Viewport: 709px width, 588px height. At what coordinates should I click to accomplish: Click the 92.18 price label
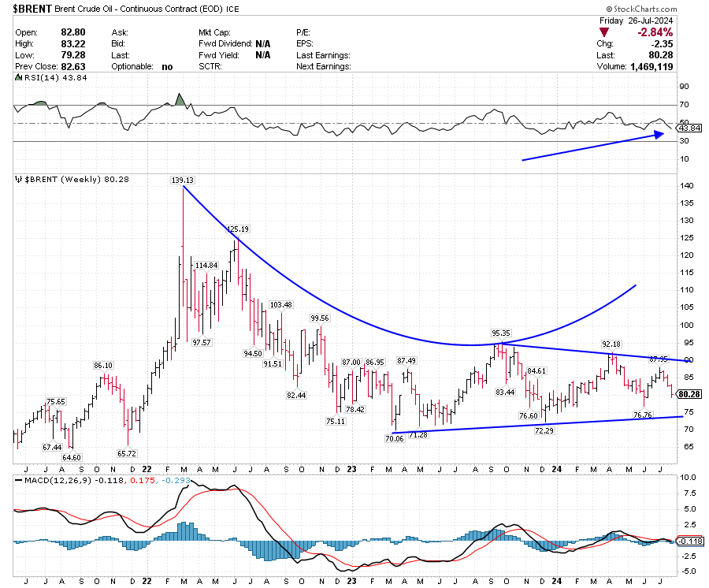(x=612, y=344)
